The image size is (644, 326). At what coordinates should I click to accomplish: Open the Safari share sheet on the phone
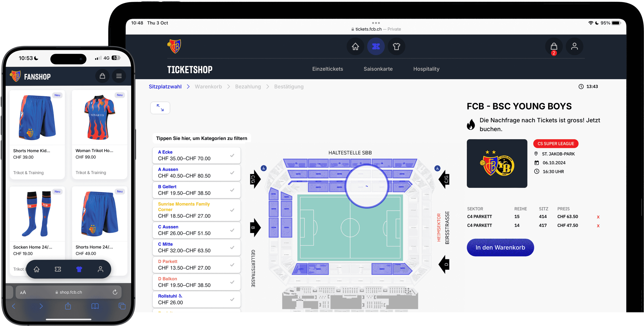point(68,306)
